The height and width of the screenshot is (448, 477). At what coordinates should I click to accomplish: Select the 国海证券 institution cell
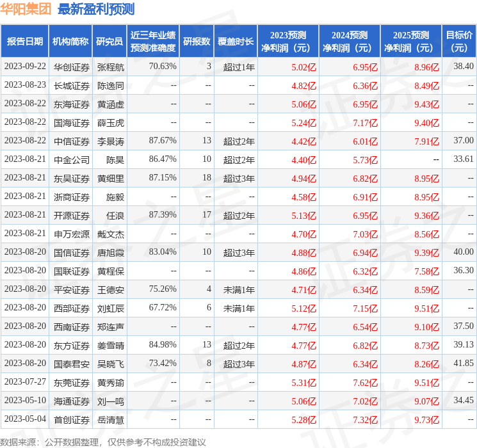(x=72, y=123)
